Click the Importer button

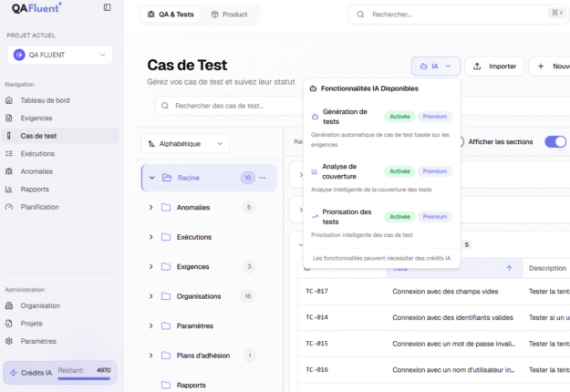point(494,67)
